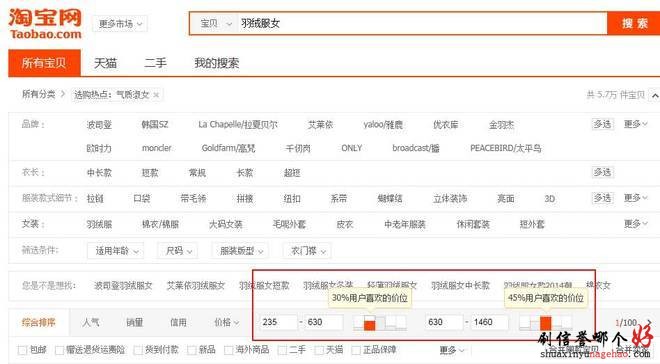Select the 拉链 style detail
This screenshot has height=364, width=660.
pyautogui.click(x=95, y=199)
